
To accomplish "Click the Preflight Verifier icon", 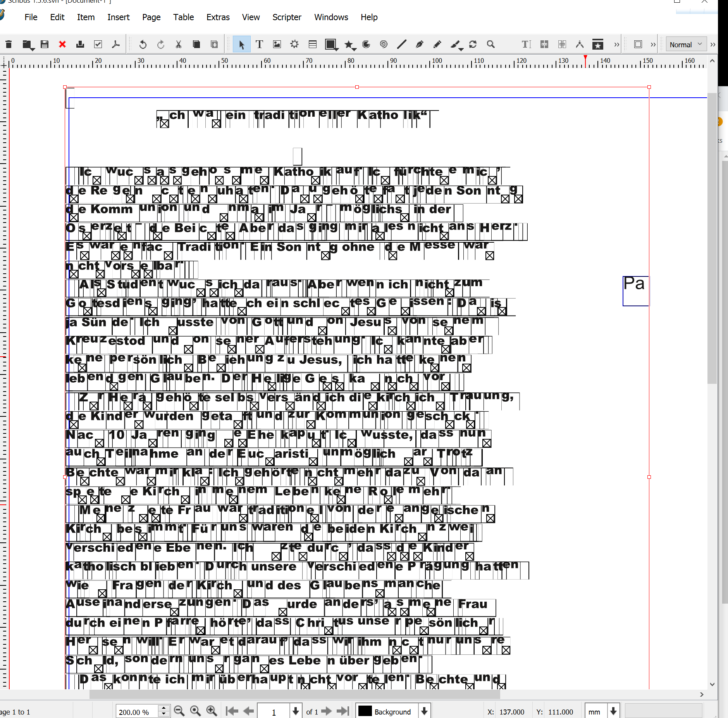I will (98, 45).
